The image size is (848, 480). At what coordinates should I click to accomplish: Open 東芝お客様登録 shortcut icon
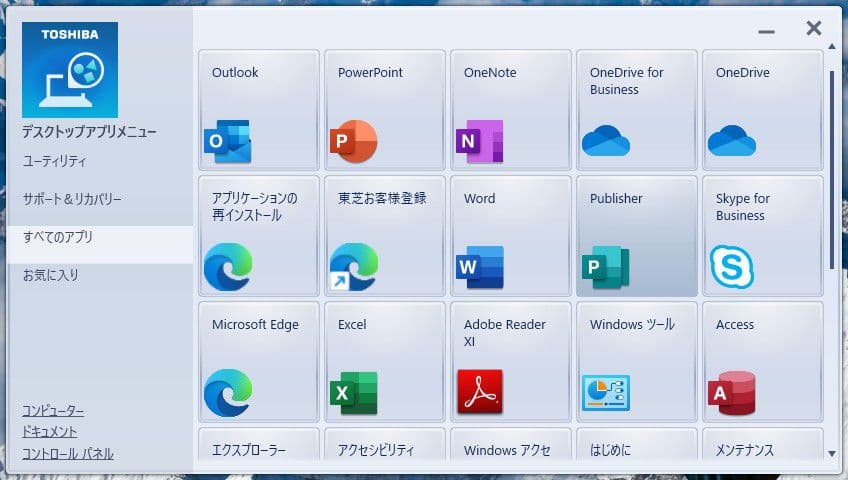tap(354, 267)
